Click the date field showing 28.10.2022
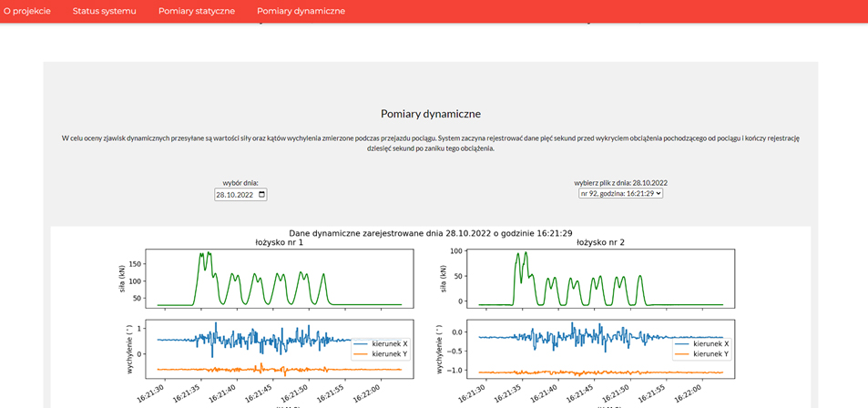Screen dimensions: 868x408 (x=240, y=195)
